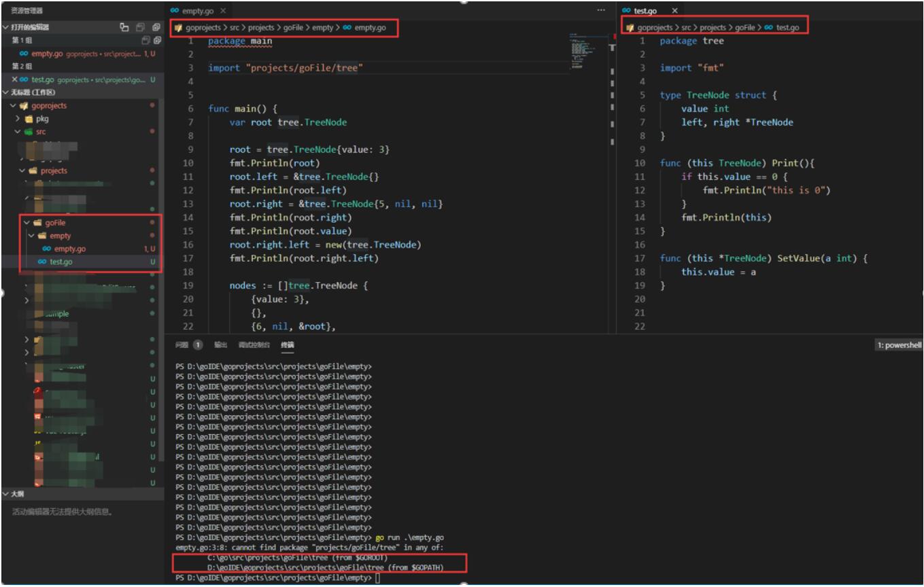Click new untitled file icon in open editors
Image resolution: width=924 pixels, height=587 pixels.
[124, 27]
